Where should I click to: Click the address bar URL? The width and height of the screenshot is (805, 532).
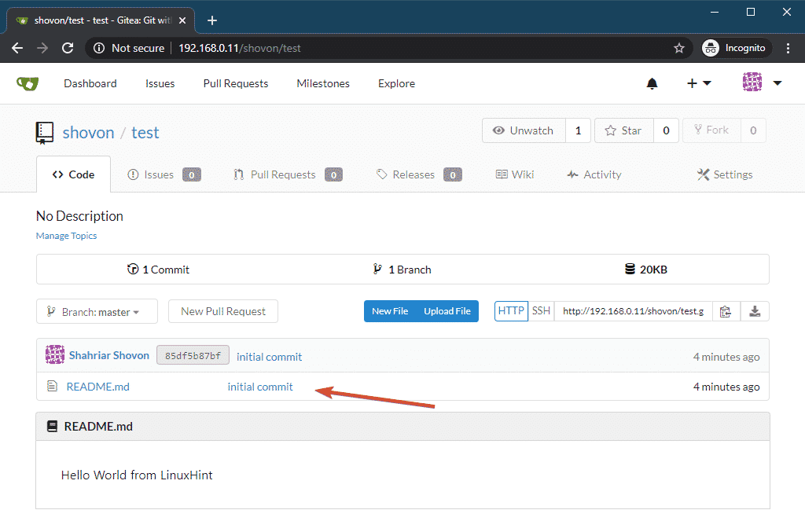click(x=240, y=48)
